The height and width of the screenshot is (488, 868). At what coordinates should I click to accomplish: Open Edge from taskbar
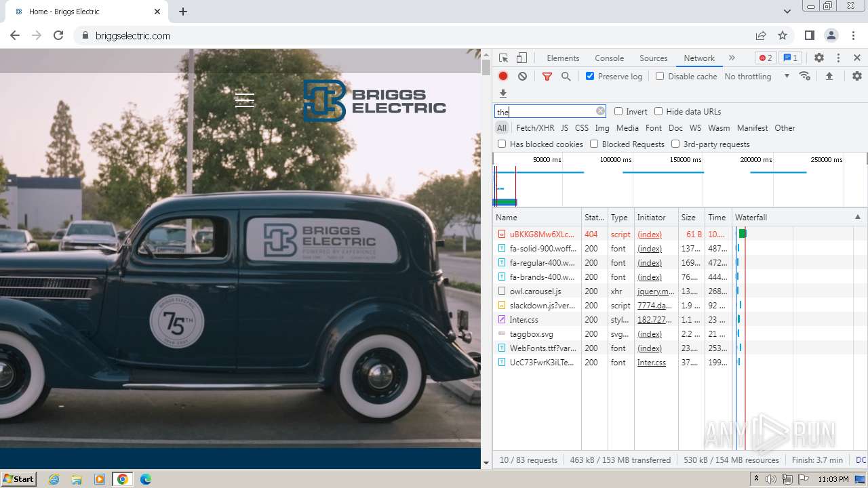tap(146, 479)
